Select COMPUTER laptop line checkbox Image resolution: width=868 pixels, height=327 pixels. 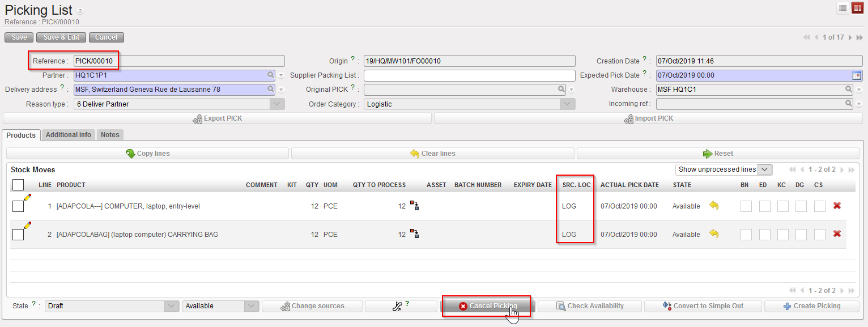coord(18,206)
